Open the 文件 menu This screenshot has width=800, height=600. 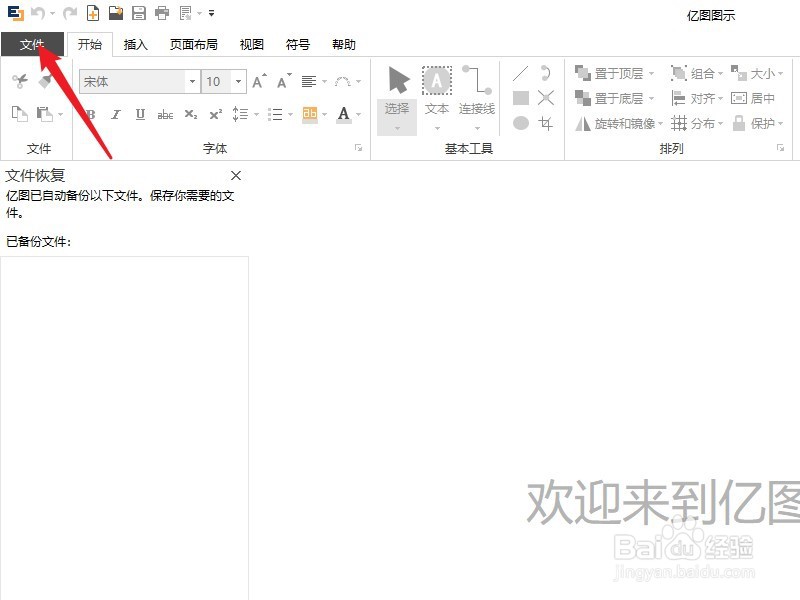[32, 44]
